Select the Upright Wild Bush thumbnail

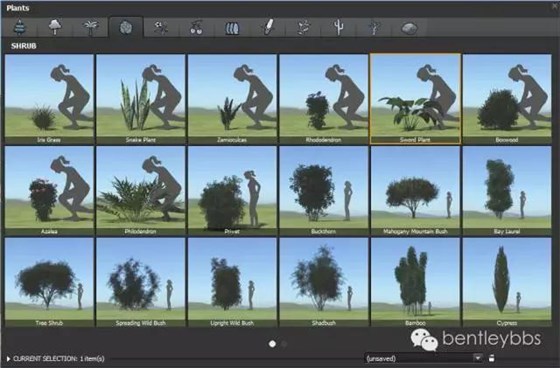pyautogui.click(x=232, y=282)
